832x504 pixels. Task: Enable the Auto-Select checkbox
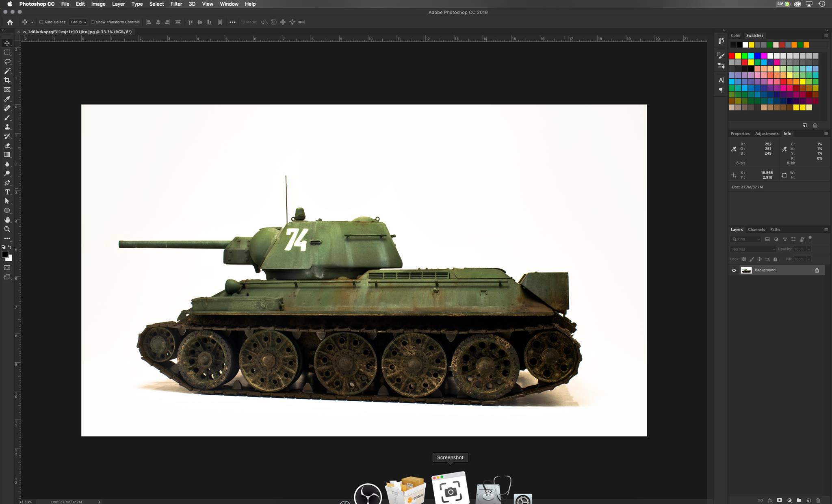pos(41,22)
